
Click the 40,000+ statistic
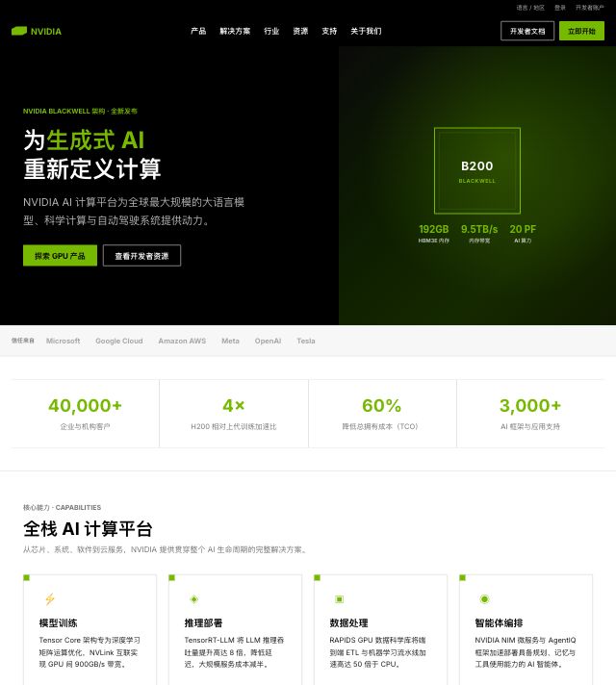[x=86, y=405]
